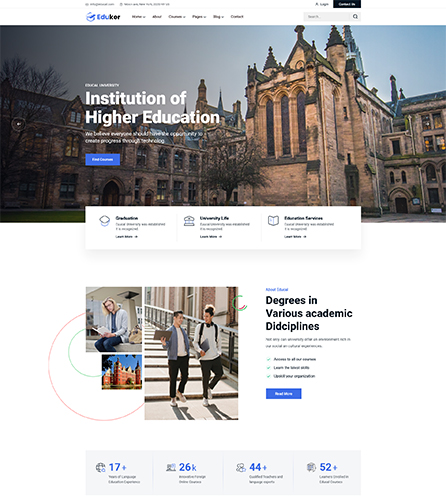Click the Contact Us button in header
Screen dimensions: 446x500
(x=347, y=4)
